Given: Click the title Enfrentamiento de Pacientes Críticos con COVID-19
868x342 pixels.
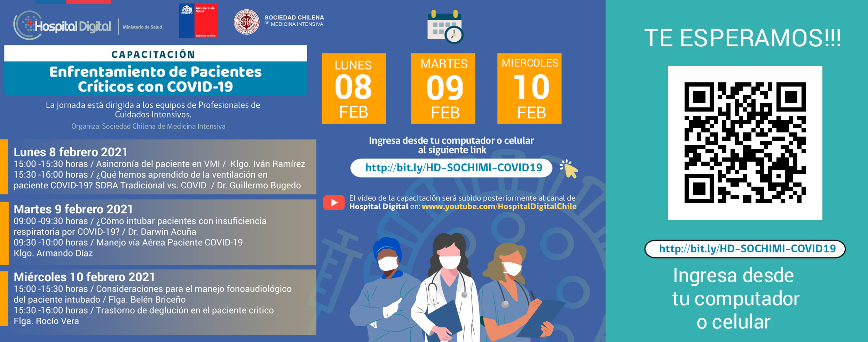Looking at the screenshot, I should (x=156, y=79).
